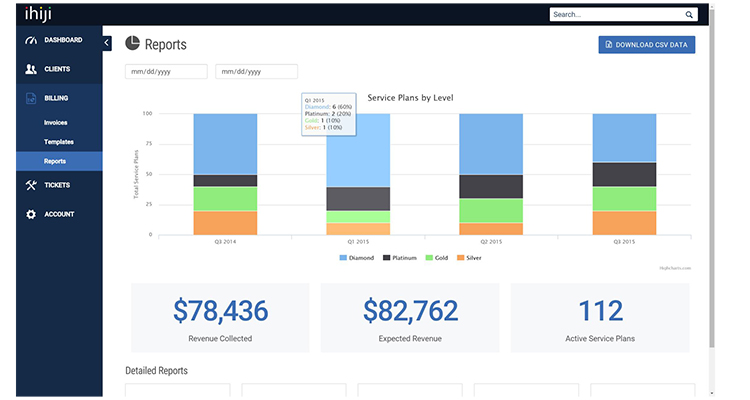Go to Invoices submenu
The height and width of the screenshot is (400, 750).
pyautogui.click(x=55, y=122)
